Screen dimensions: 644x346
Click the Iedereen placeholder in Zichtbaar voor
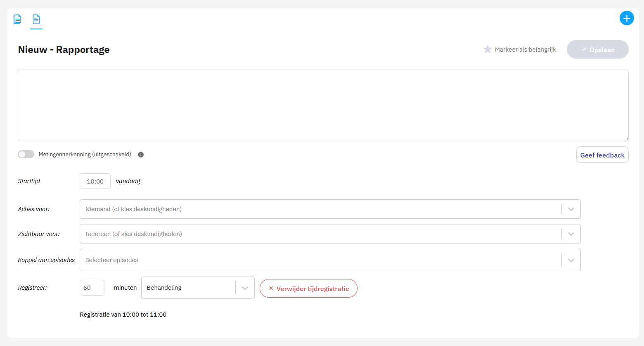(x=133, y=234)
